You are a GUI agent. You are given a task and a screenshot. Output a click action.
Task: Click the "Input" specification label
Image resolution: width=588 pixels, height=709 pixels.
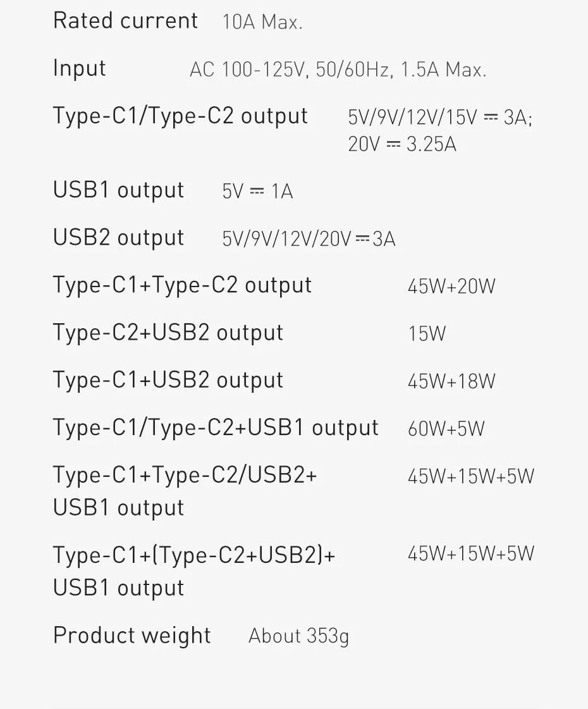tap(80, 68)
